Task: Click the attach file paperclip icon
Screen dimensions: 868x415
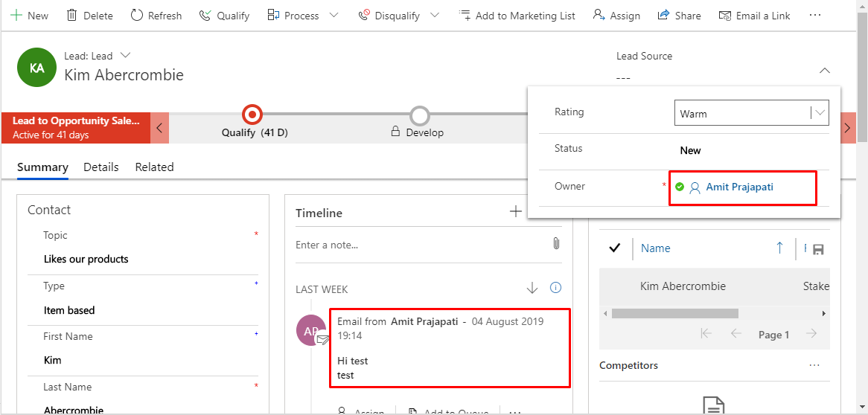Action: pos(555,244)
